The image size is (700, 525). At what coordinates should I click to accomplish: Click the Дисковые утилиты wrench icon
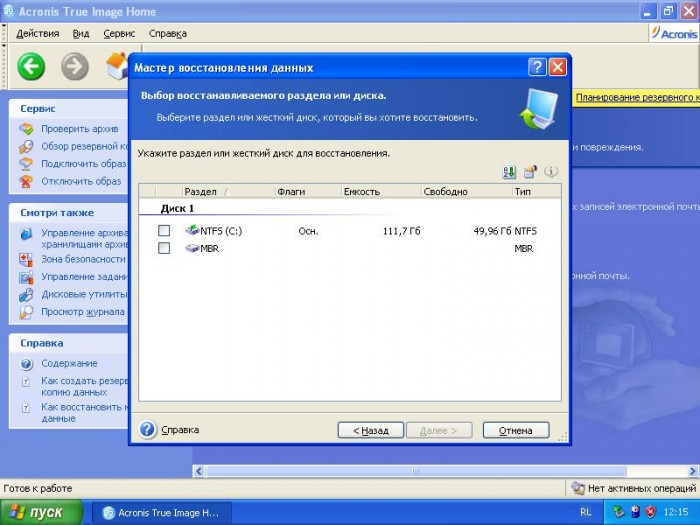point(26,295)
